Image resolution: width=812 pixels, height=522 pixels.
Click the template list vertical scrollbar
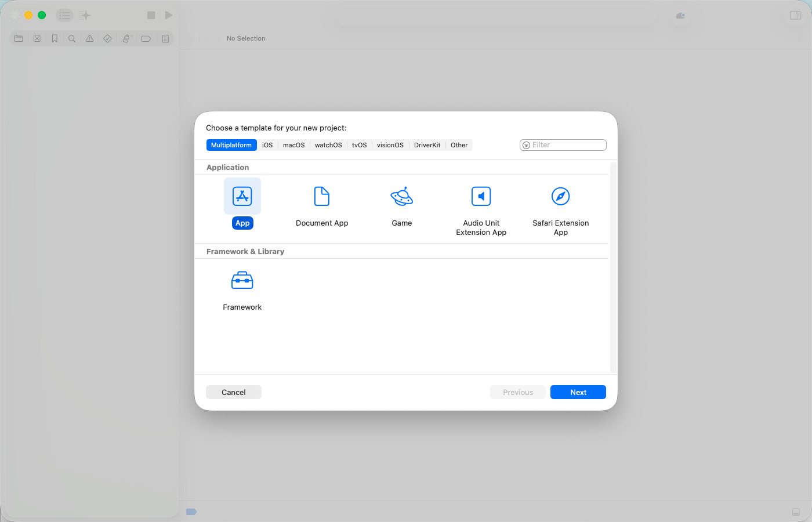coord(613,267)
